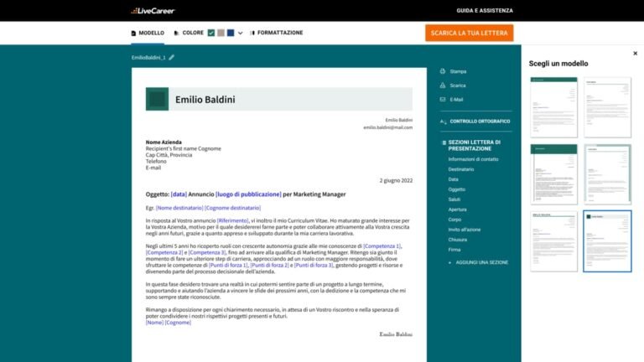
Task: Switch to the Modello tab
Action: [148, 33]
